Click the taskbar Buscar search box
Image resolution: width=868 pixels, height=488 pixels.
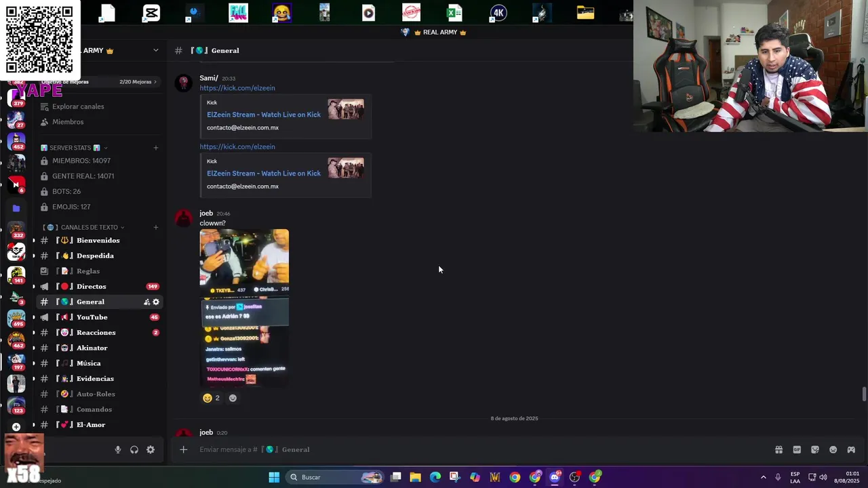tap(336, 477)
